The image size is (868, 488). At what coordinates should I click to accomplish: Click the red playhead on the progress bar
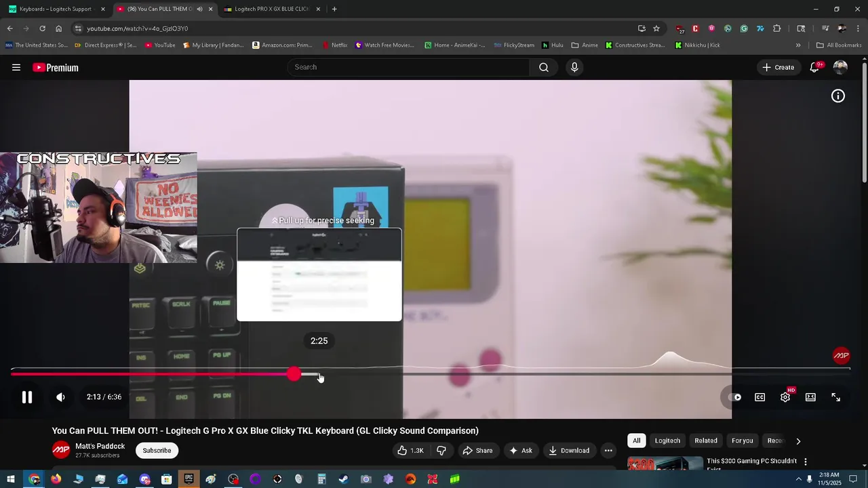[x=294, y=373]
